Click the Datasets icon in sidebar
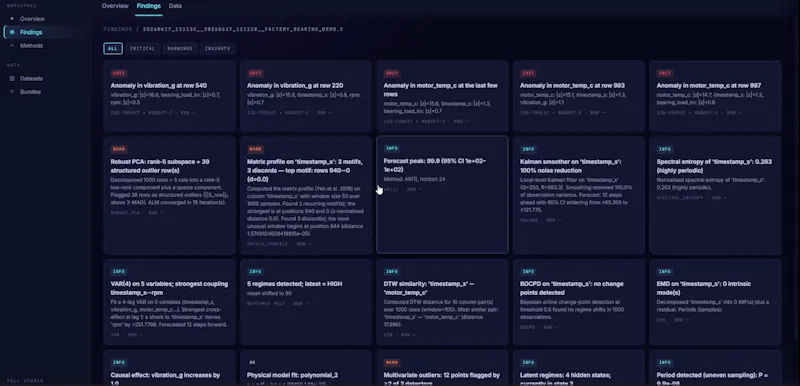 pos(12,79)
